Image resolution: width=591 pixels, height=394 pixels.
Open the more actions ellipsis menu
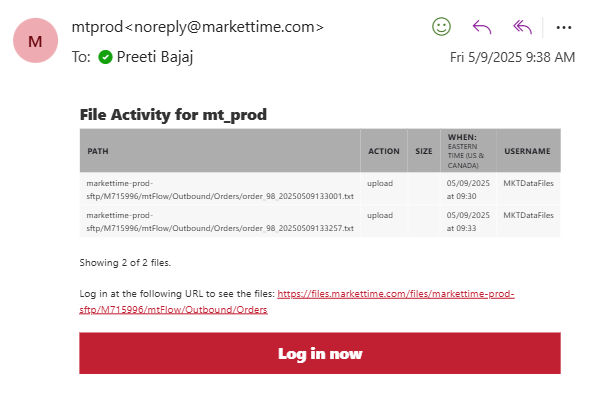(x=564, y=28)
